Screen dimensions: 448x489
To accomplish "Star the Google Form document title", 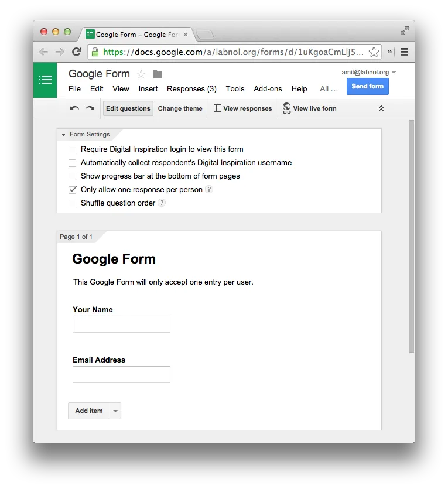I will click(x=141, y=74).
